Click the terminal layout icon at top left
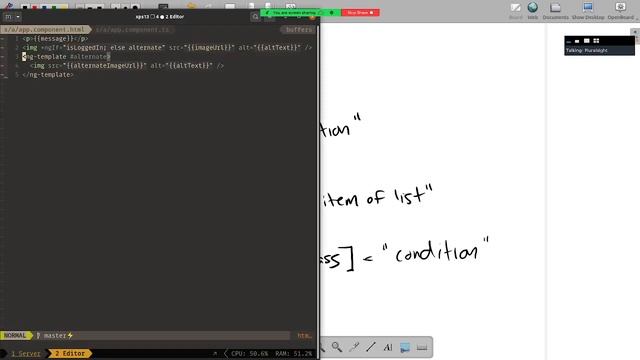The width and height of the screenshot is (640, 360). [x=8, y=17]
